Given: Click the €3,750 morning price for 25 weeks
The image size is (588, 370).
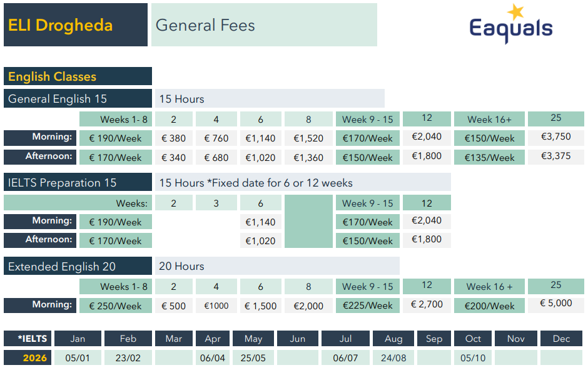Looking at the screenshot, I should point(555,137).
